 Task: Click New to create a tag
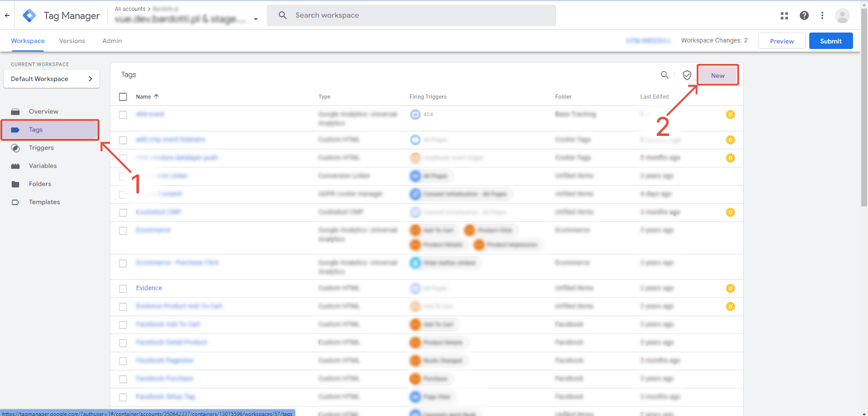click(x=718, y=75)
